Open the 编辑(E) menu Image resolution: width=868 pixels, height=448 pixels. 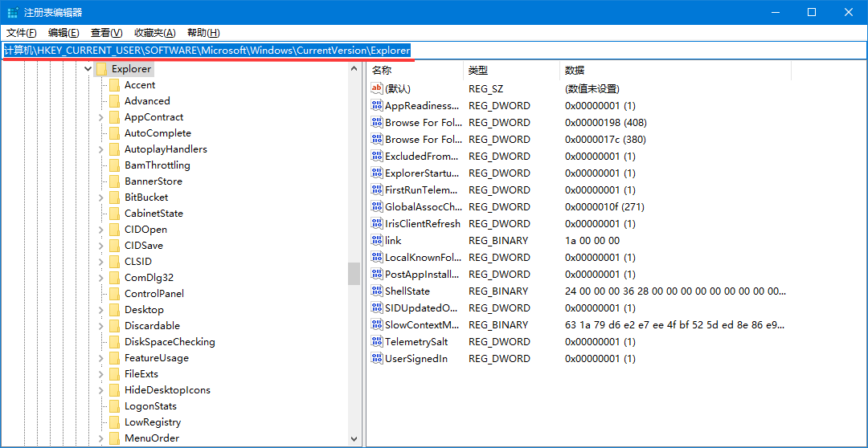pyautogui.click(x=63, y=33)
